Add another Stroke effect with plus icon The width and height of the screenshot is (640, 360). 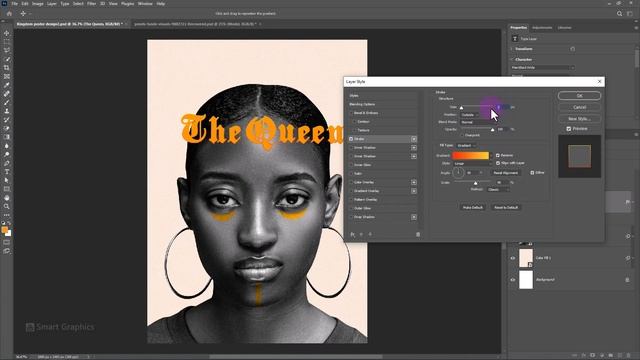[x=414, y=139]
